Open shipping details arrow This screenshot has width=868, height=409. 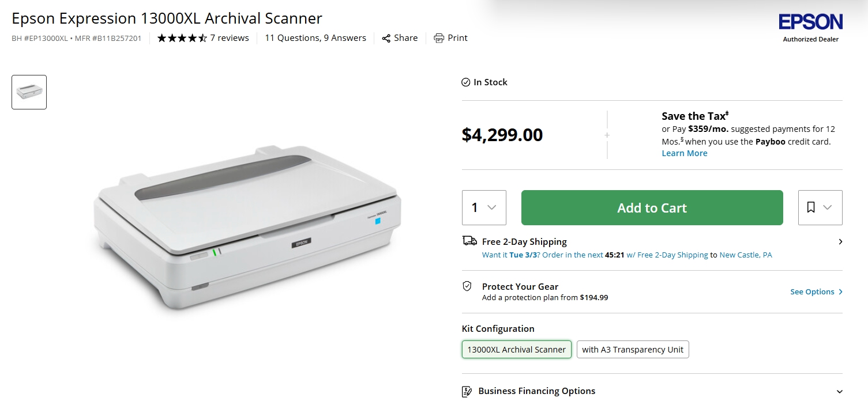[840, 242]
